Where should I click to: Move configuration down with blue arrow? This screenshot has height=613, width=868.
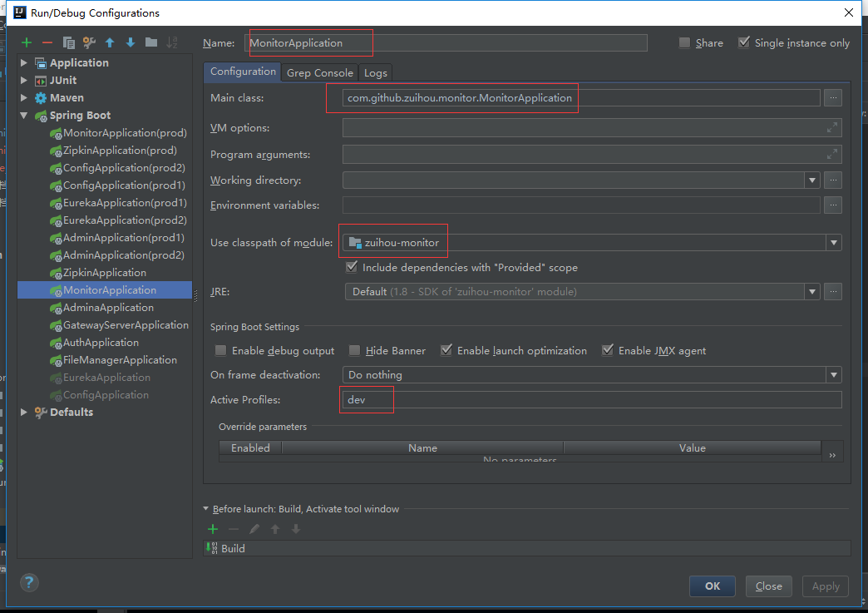(x=130, y=42)
